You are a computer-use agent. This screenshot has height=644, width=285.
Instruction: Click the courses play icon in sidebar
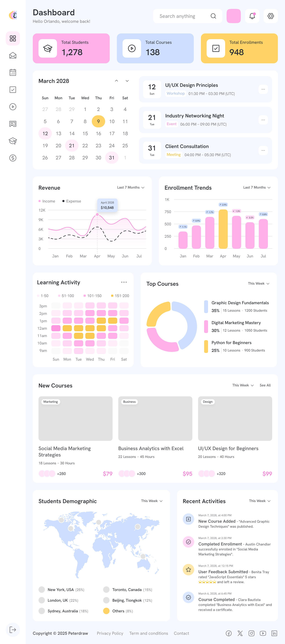[x=13, y=107]
